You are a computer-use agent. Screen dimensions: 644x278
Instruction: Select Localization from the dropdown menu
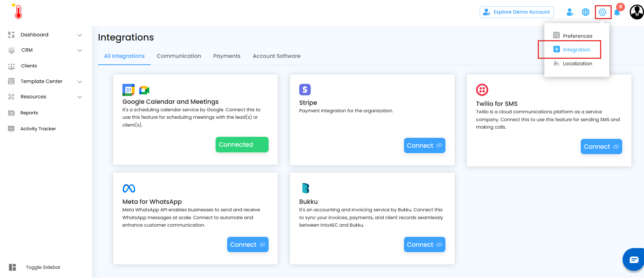click(577, 64)
